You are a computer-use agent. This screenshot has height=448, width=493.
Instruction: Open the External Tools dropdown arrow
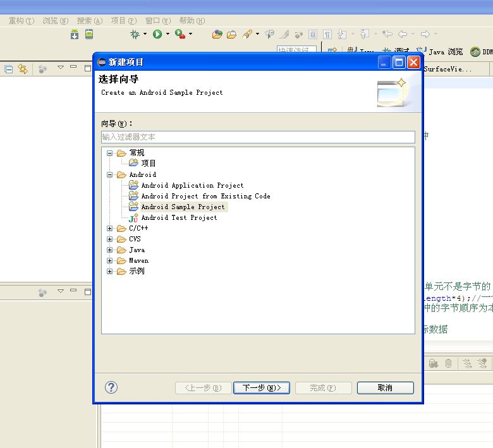click(x=190, y=33)
